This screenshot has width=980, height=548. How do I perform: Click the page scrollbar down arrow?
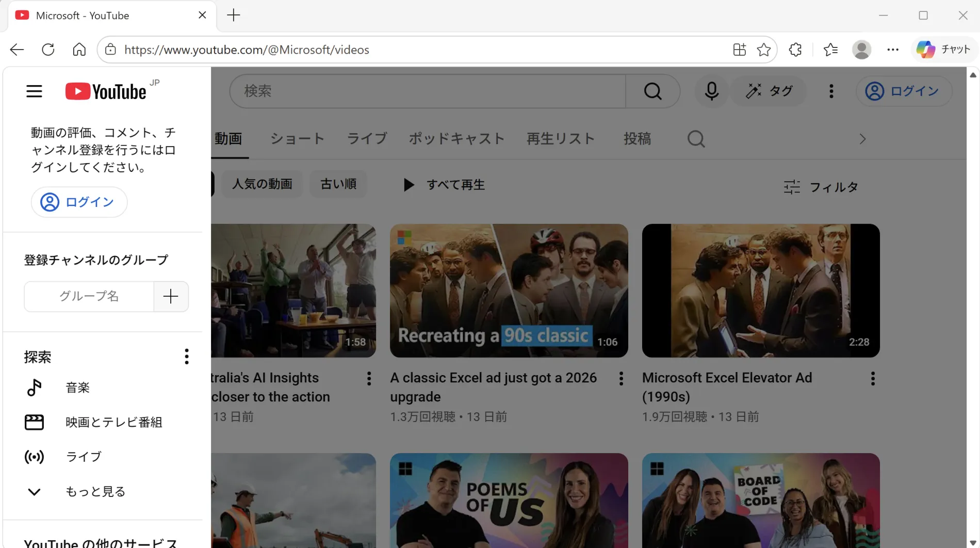973,543
